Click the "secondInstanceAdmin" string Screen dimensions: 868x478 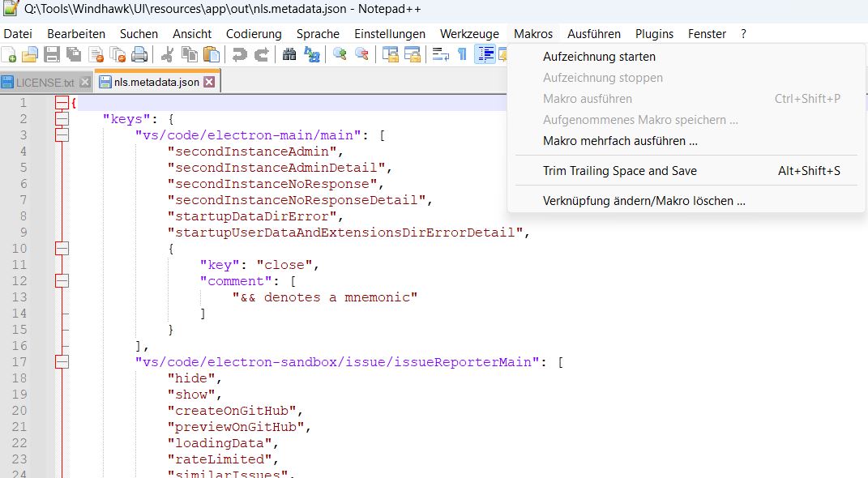pos(252,152)
